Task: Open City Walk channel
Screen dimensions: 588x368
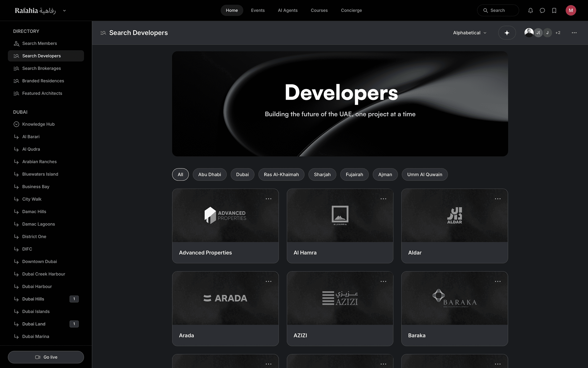Action: click(46, 199)
